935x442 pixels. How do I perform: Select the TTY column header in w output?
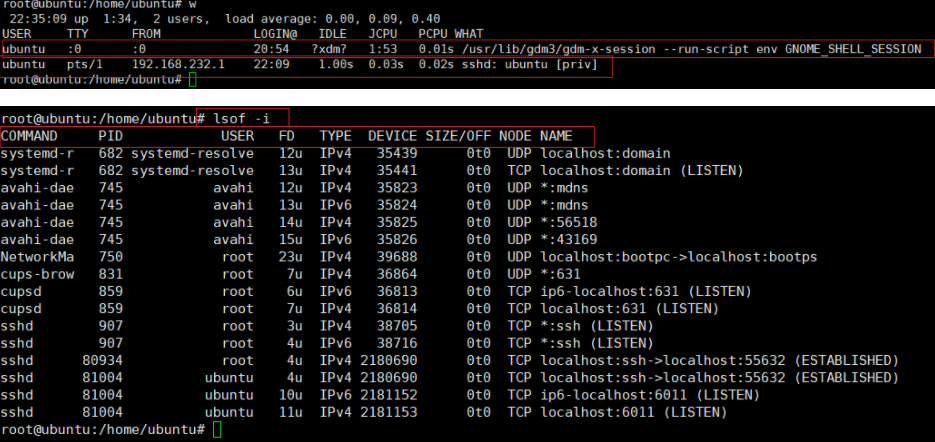pos(77,33)
